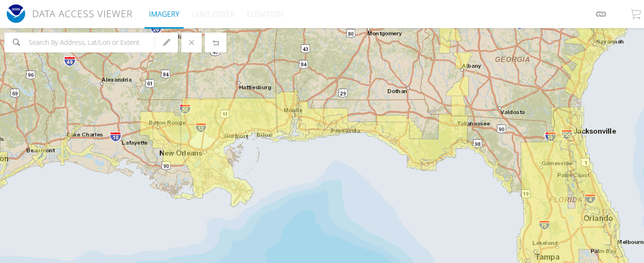Click the DATA ACCESS VIEWER title
Viewport: 644px width, 263px height.
coord(82,14)
